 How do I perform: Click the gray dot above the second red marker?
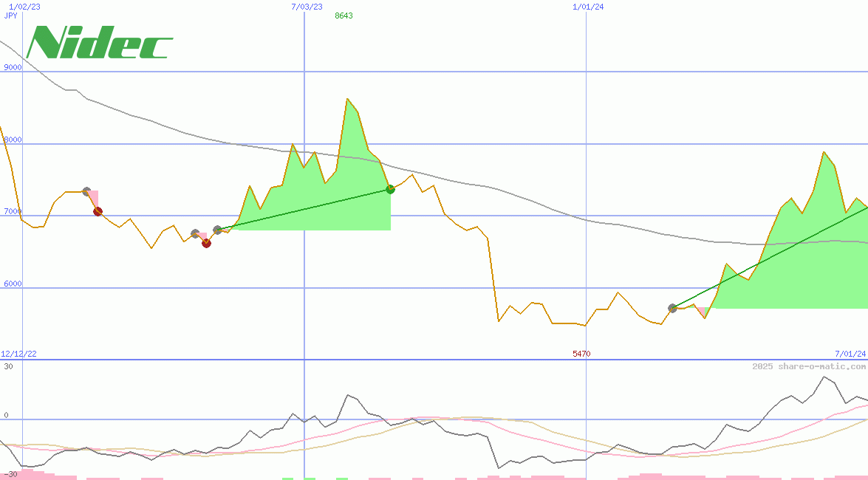(x=195, y=233)
